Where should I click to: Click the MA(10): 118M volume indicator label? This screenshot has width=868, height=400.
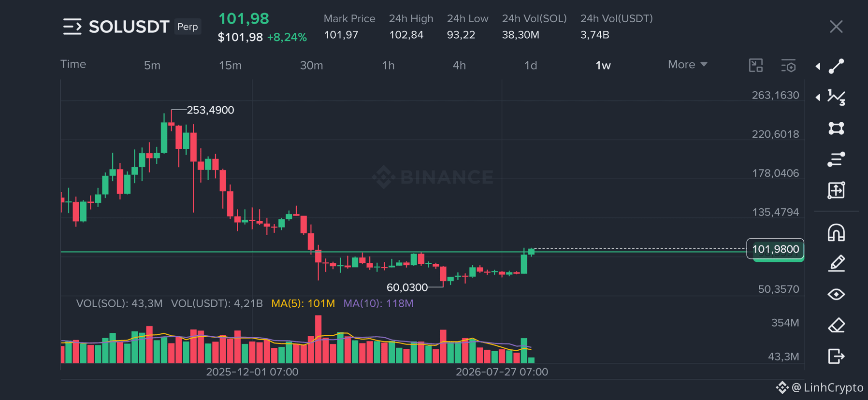tap(378, 303)
